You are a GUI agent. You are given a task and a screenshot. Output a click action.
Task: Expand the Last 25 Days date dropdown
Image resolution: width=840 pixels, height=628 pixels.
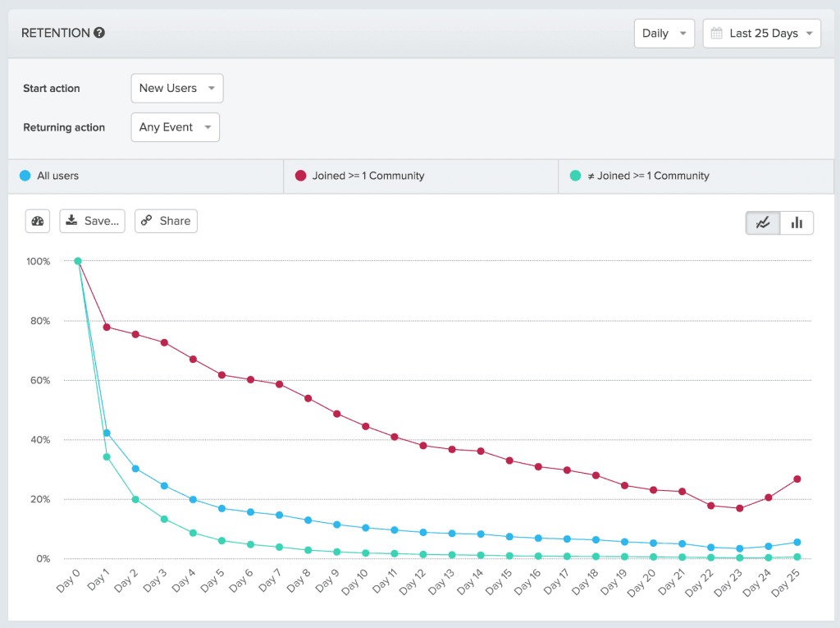[x=762, y=34]
